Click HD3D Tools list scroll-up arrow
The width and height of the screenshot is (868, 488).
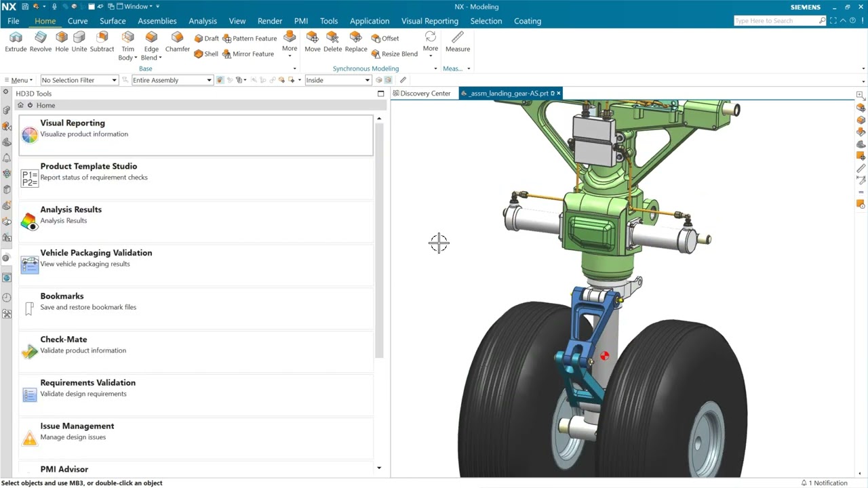pyautogui.click(x=379, y=119)
